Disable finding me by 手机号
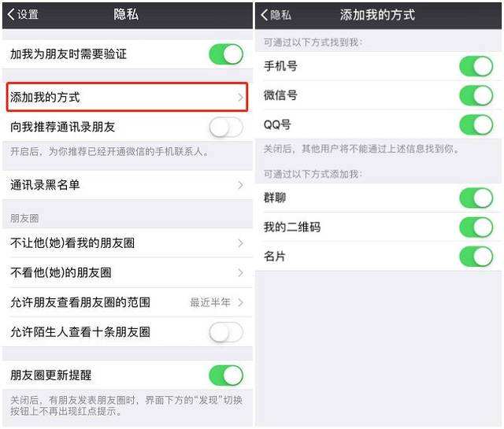This screenshot has width=504, height=429. [476, 66]
